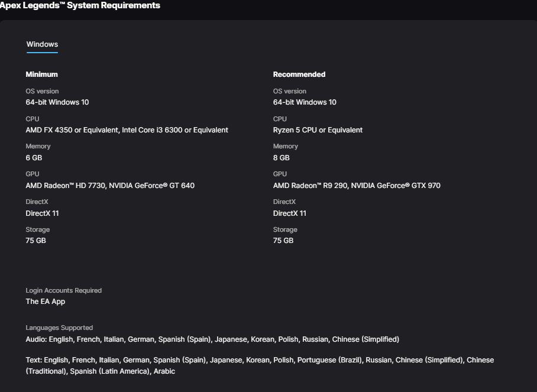Click the Recommended column heading
Image resolution: width=537 pixels, height=392 pixels.
pyautogui.click(x=299, y=74)
